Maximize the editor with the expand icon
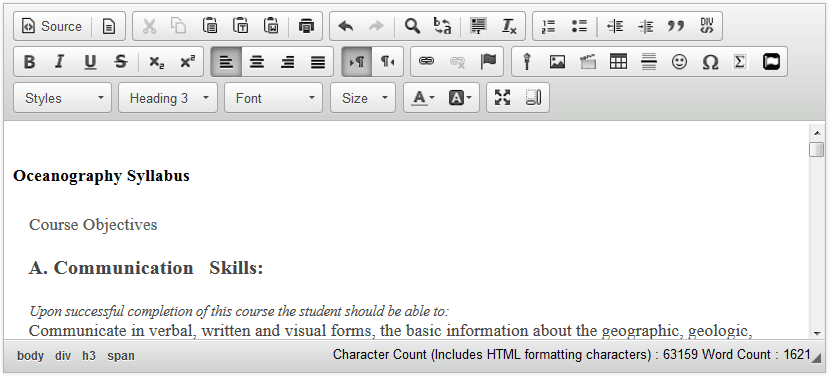The height and width of the screenshot is (376, 830). click(502, 97)
